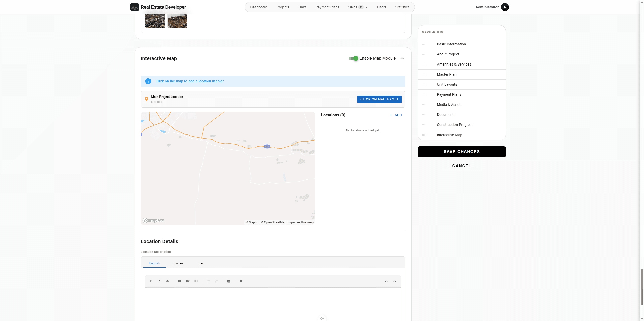The width and height of the screenshot is (644, 321).
Task: Jump to Unit Layouts section
Action: [447, 84]
